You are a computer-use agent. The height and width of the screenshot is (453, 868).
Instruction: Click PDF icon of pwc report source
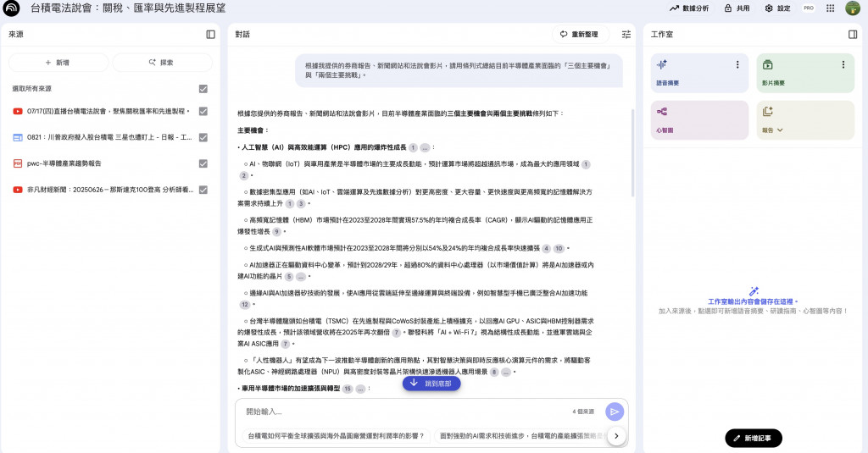pyautogui.click(x=18, y=163)
